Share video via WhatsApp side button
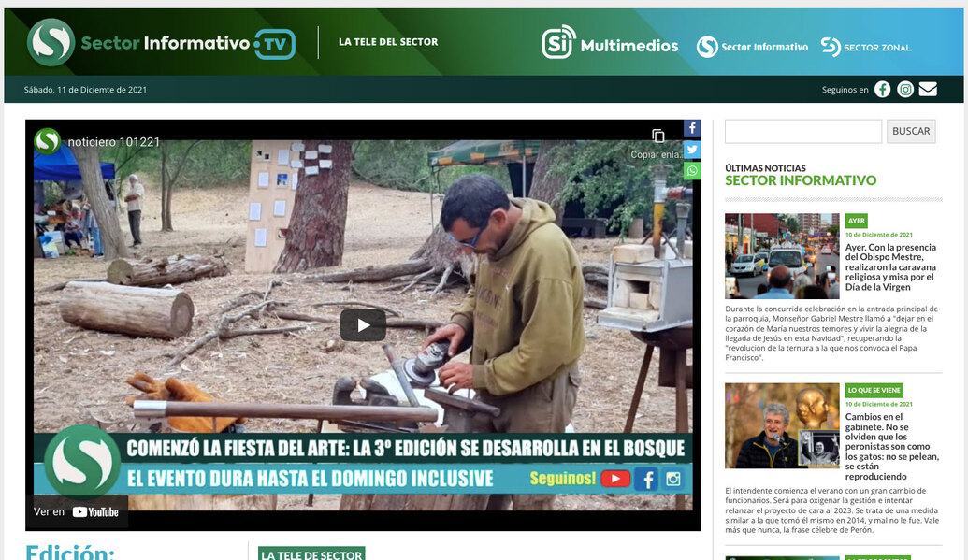Viewport: 968px width, 560px height. tap(692, 170)
